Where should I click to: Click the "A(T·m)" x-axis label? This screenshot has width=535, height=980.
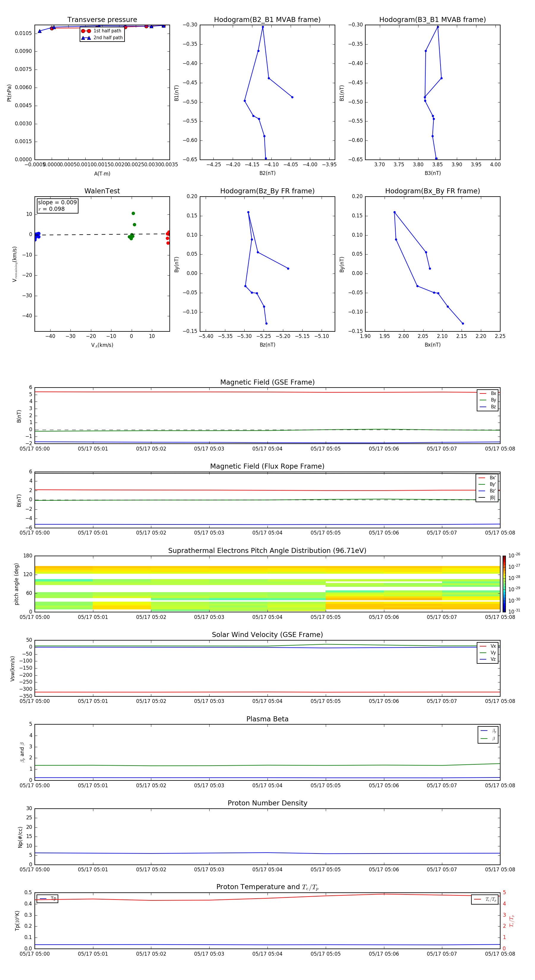[x=102, y=174]
